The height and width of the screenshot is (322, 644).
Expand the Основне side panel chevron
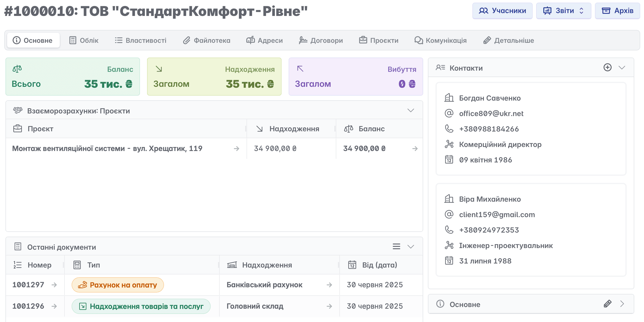pos(622,304)
